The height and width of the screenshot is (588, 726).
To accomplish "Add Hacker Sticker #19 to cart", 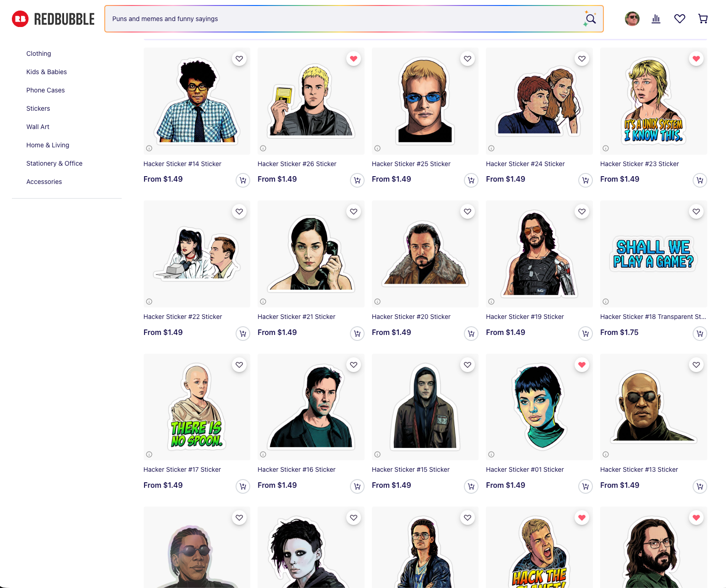I will tap(586, 334).
